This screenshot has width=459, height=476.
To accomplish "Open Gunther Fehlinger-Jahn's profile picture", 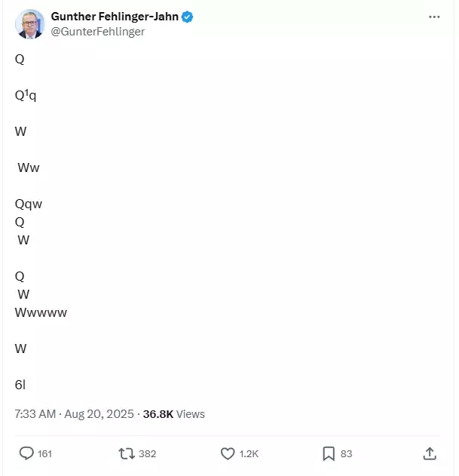I will (29, 24).
